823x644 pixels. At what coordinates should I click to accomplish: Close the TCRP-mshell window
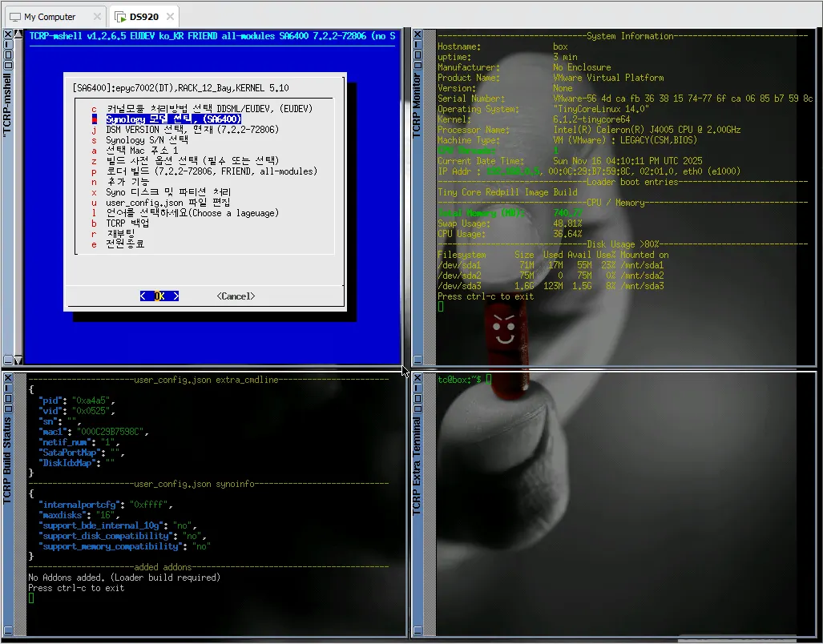pyautogui.click(x=8, y=34)
